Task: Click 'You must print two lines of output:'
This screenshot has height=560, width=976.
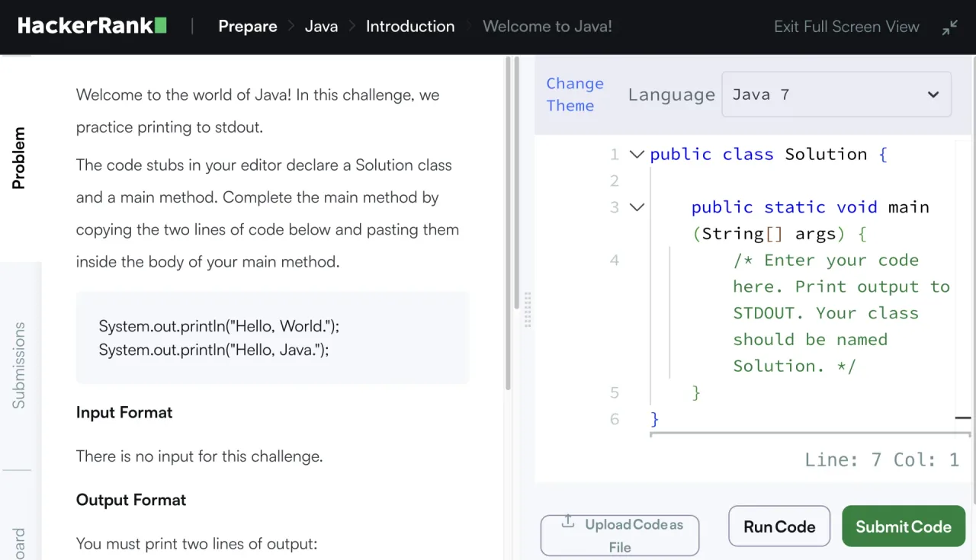Action: 197,544
